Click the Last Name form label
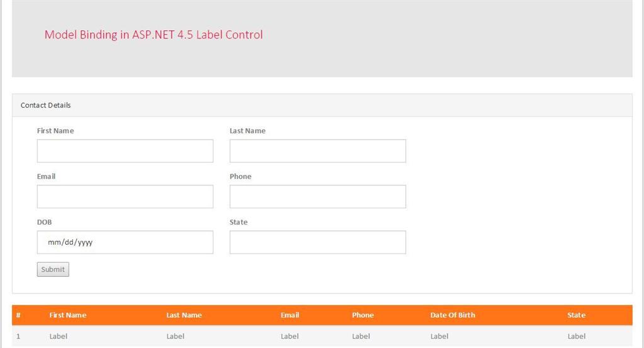This screenshot has height=348, width=644. 247,130
